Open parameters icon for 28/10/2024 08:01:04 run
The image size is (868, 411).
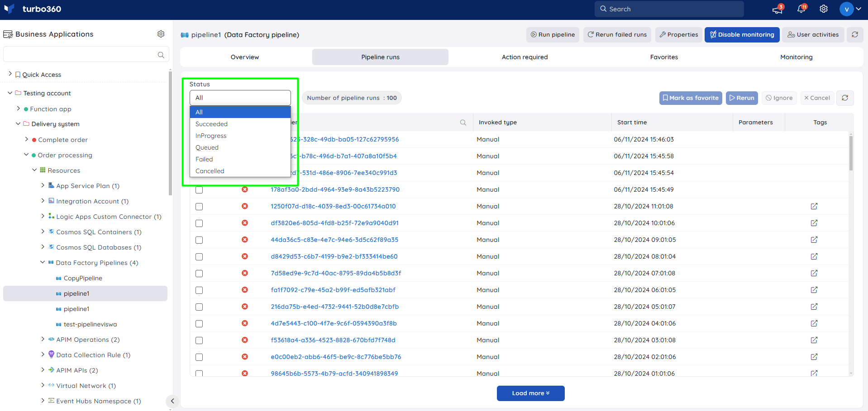click(814, 256)
